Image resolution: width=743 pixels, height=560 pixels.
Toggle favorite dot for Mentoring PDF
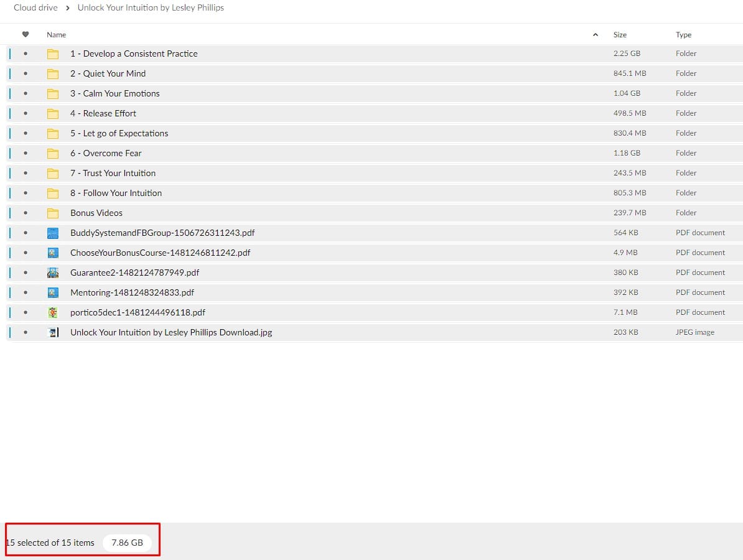[26, 292]
